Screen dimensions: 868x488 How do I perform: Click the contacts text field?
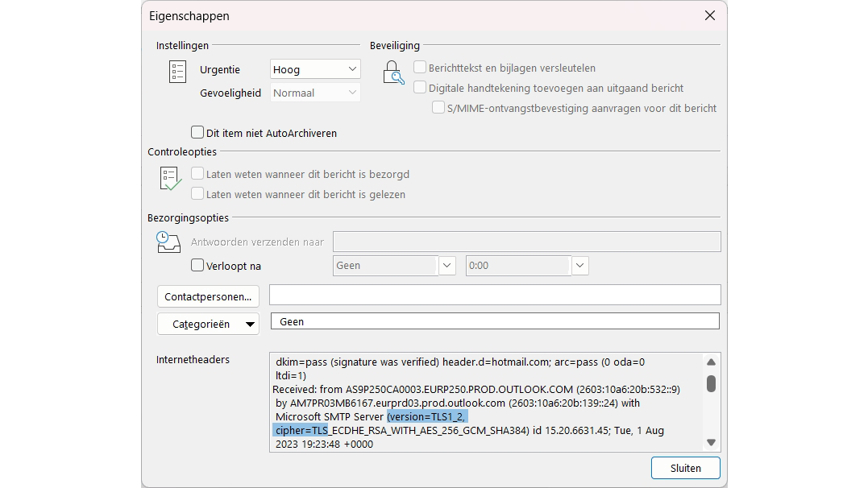tap(494, 296)
